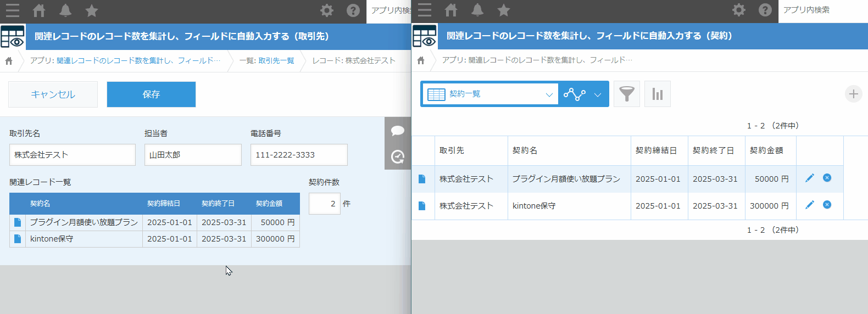
Task: Click the notification bell in right window
Action: tap(477, 10)
